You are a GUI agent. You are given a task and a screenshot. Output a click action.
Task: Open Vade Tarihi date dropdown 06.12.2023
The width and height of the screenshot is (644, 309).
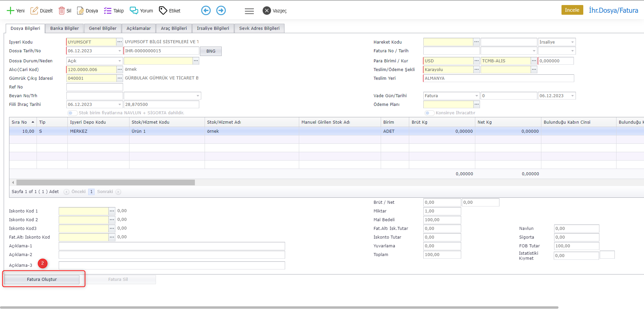[x=573, y=96]
